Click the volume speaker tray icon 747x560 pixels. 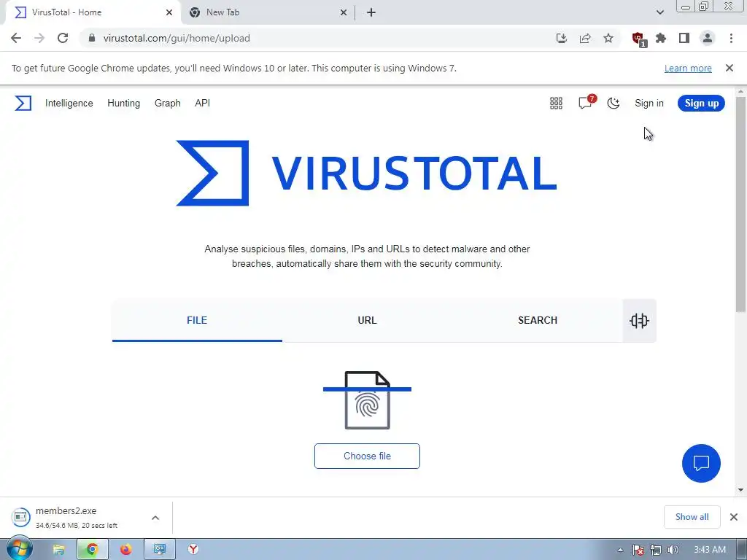tap(673, 550)
